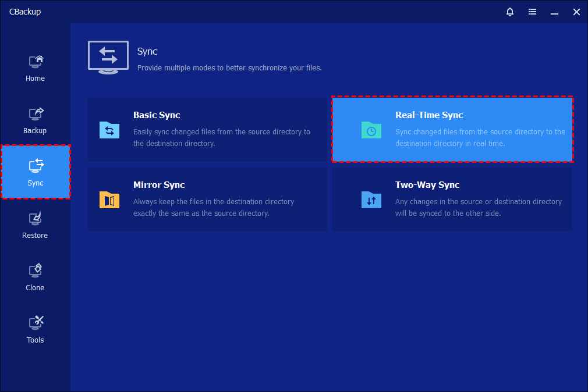Close the CBackup window
The image size is (588, 392).
[x=576, y=12]
